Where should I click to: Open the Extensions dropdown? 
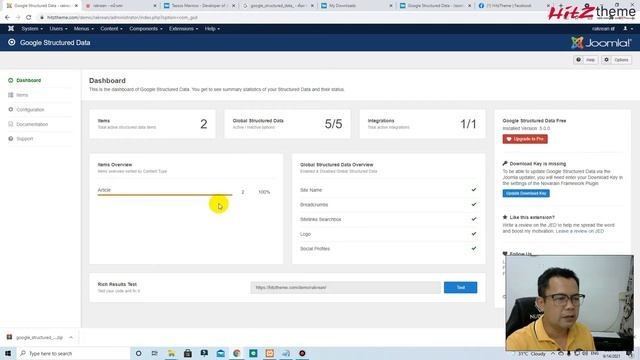click(x=183, y=29)
